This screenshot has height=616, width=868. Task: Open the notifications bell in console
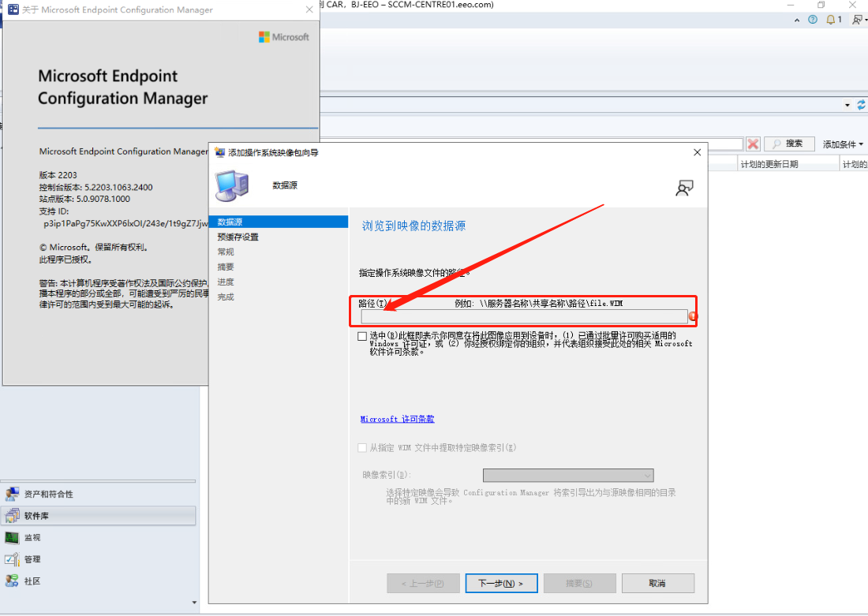coord(830,20)
